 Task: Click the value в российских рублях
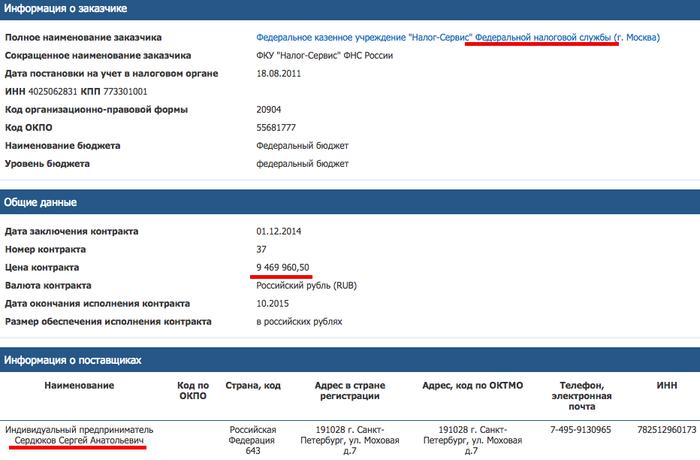[x=299, y=322]
